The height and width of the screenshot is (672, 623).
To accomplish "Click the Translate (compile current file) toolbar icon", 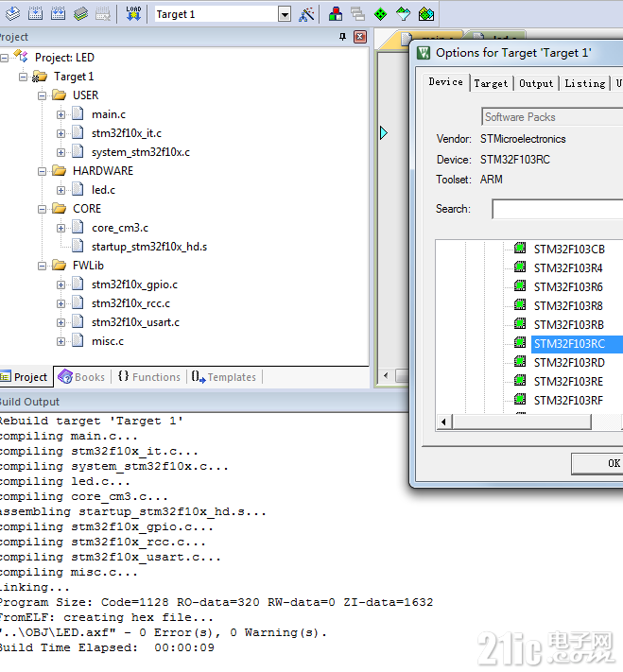I will [12, 14].
